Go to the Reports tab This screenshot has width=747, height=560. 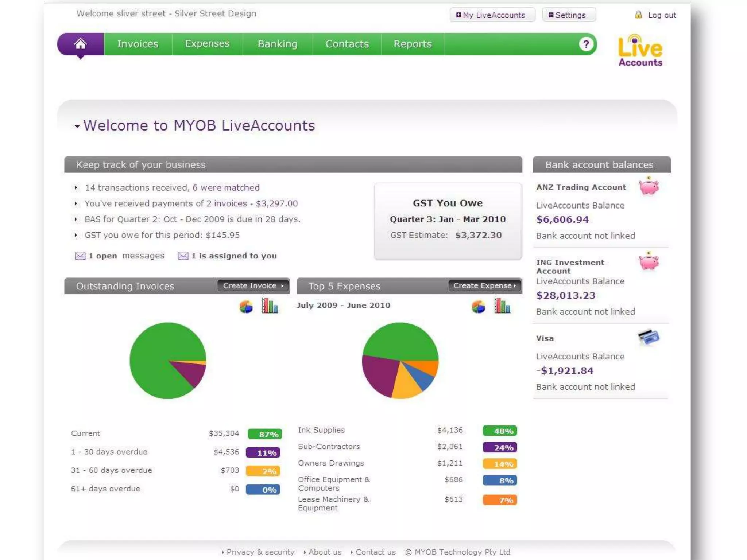click(413, 44)
